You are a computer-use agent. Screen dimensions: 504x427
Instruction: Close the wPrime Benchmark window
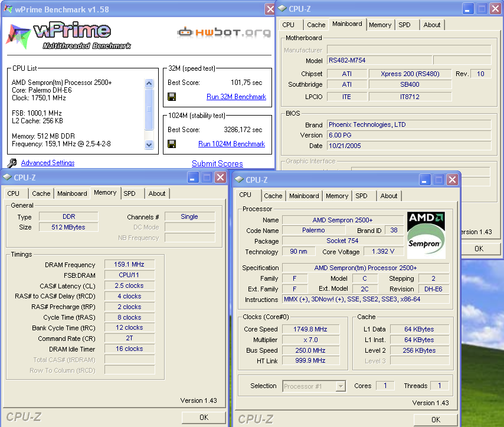pyautogui.click(x=270, y=9)
